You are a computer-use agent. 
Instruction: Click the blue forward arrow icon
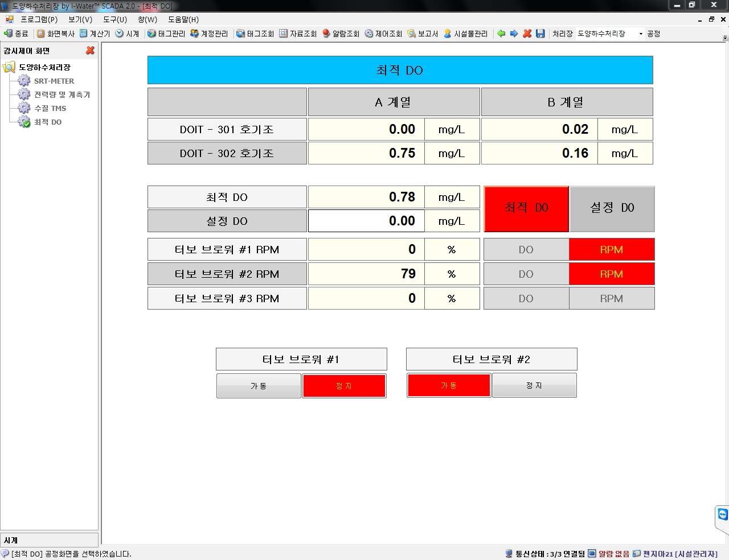514,34
